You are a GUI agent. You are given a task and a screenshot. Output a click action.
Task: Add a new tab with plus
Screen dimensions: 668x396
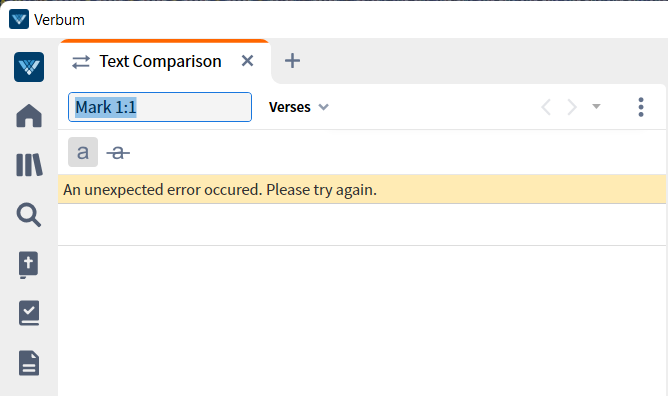292,61
